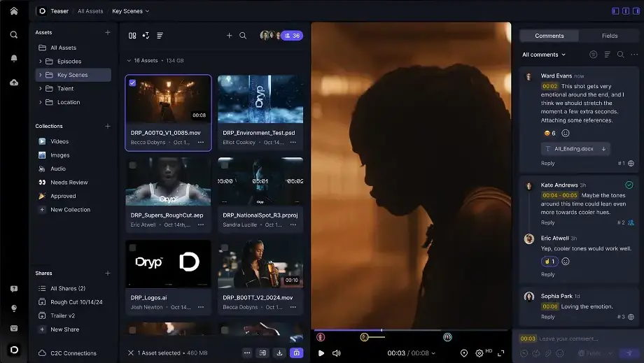644x363 pixels.
Task: Open the 36 members share button
Action: [x=292, y=36]
